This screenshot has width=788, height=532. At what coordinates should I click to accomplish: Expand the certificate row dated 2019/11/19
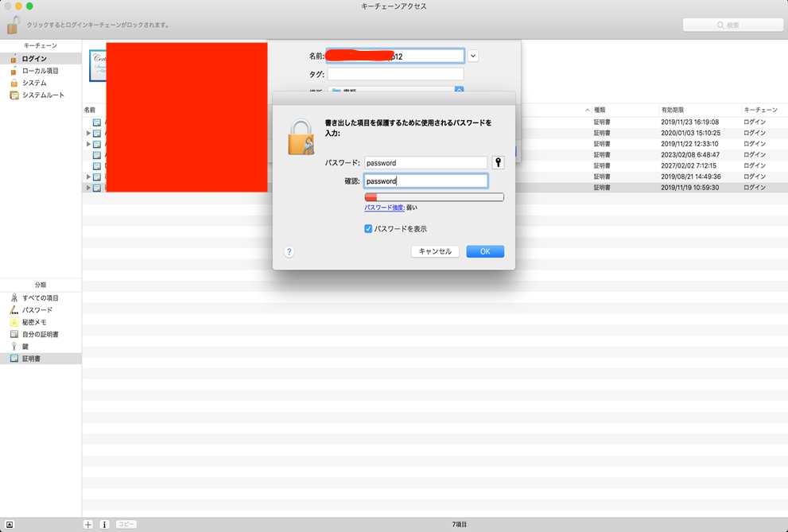point(88,188)
